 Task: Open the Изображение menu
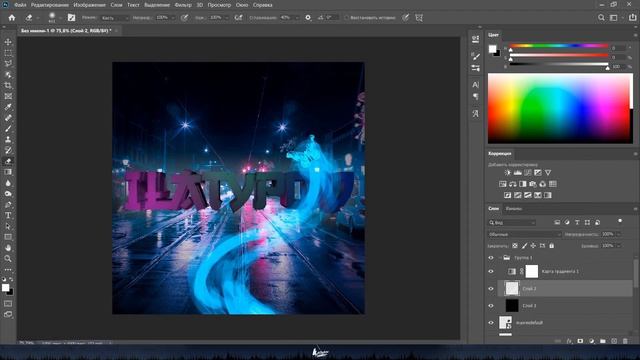coord(89,5)
